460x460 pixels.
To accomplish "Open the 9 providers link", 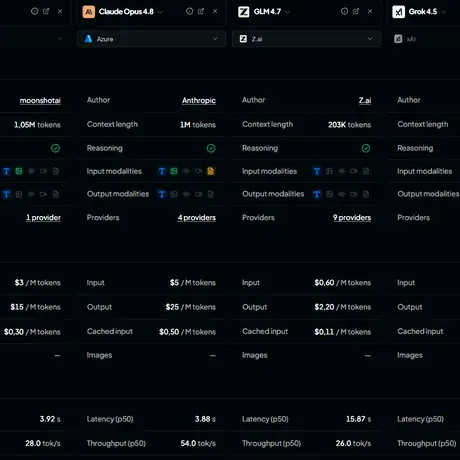I will (352, 218).
